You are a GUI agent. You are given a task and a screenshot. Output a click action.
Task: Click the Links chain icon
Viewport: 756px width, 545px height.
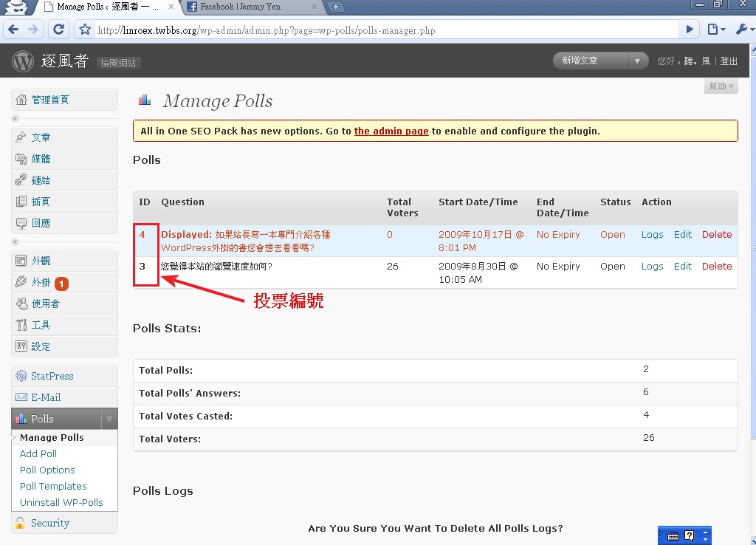21,180
